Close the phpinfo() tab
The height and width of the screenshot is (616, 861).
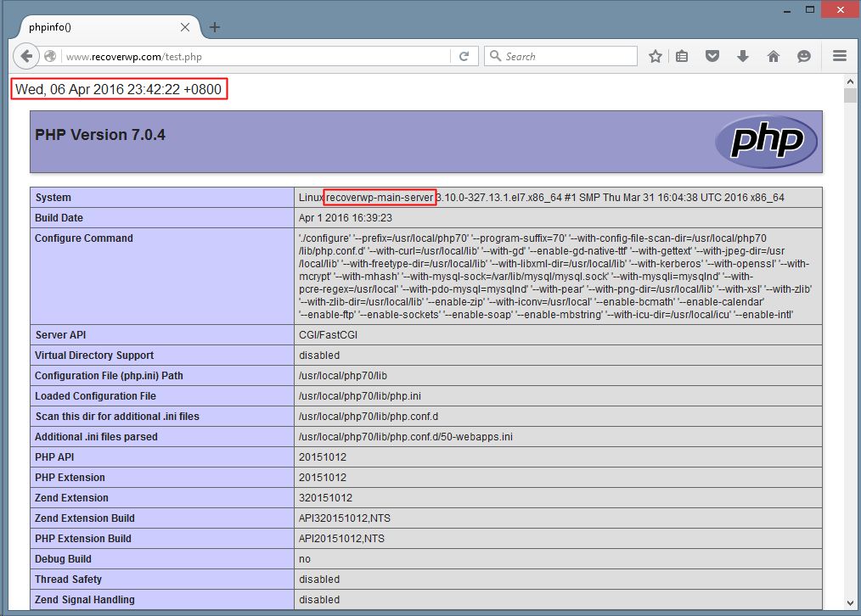pyautogui.click(x=185, y=27)
